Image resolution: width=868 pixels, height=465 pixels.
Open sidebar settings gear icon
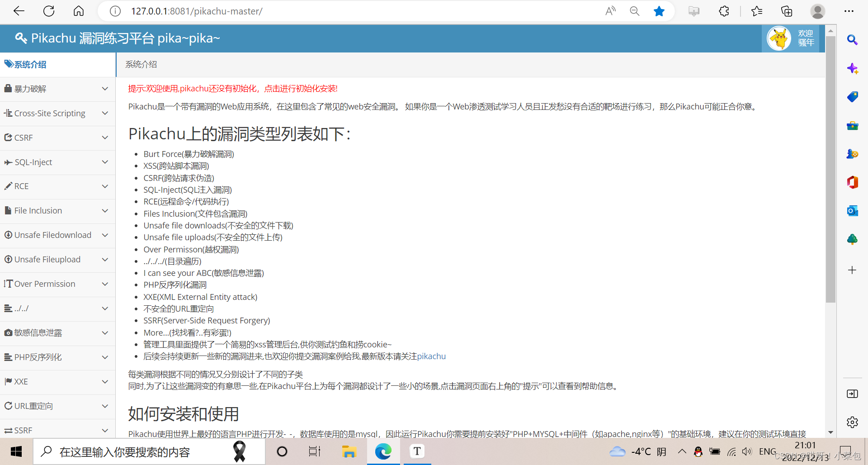click(x=852, y=422)
